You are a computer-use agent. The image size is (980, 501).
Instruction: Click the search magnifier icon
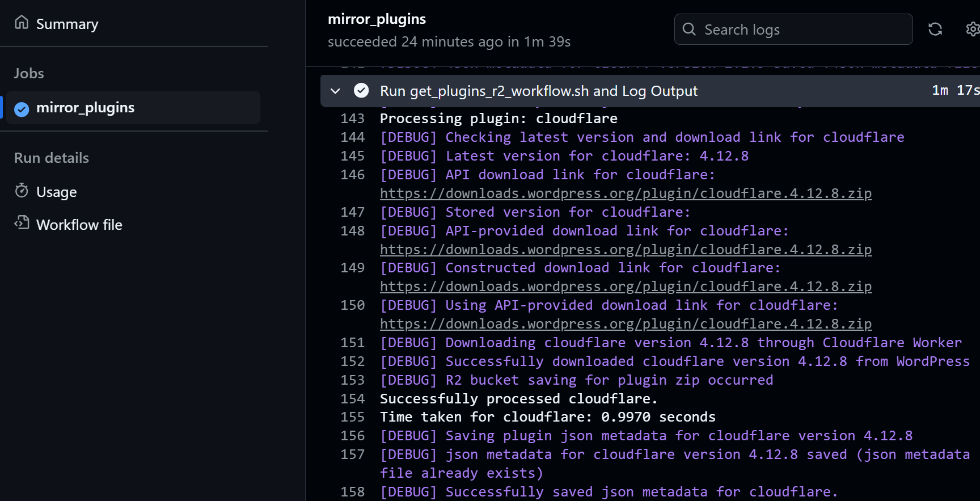pyautogui.click(x=689, y=29)
